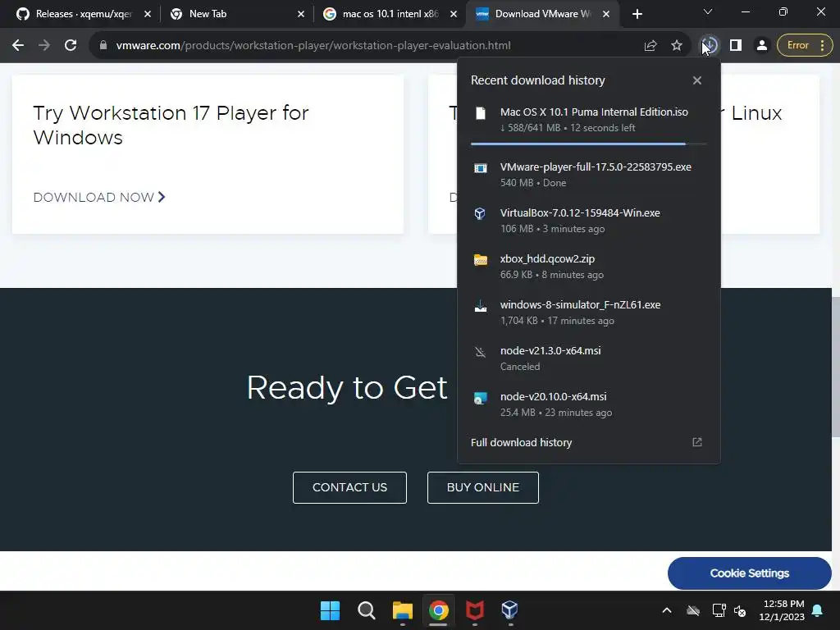Open Cookie Settings
The image size is (840, 630).
(x=750, y=573)
